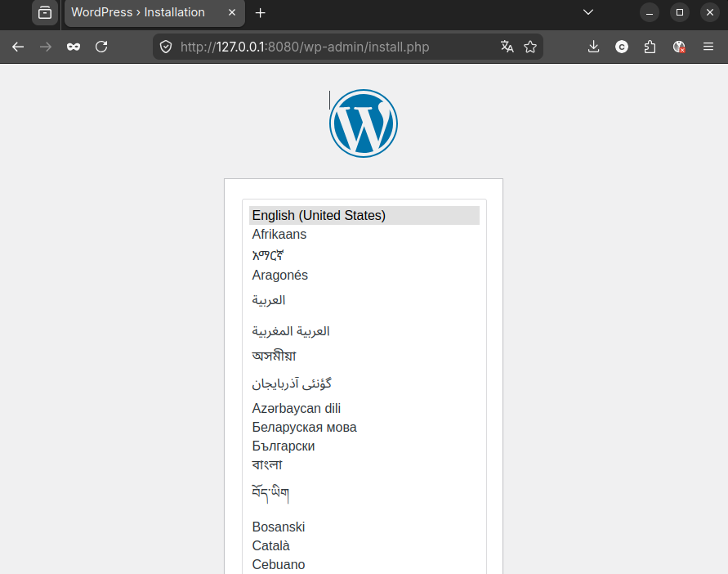Viewport: 728px width, 574px height.
Task: Choose Aragonés from the list
Action: pos(364,276)
